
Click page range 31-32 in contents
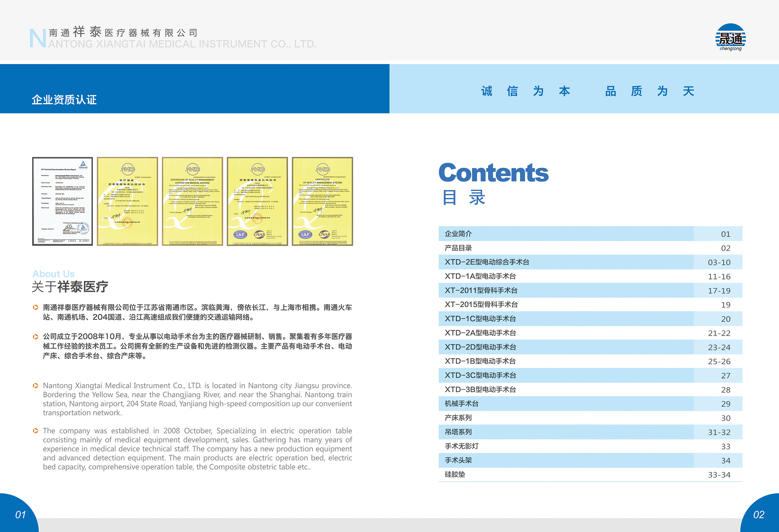719,432
